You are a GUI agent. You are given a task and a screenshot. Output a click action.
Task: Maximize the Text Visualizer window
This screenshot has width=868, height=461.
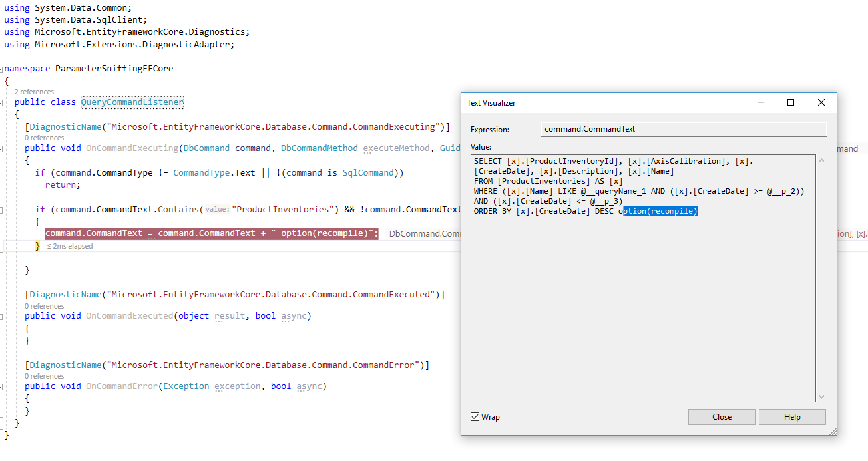click(x=791, y=102)
